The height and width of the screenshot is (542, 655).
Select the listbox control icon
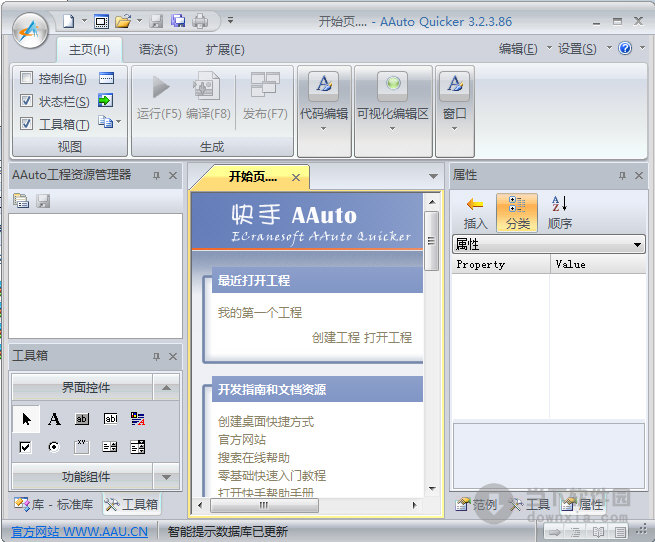coord(137,447)
